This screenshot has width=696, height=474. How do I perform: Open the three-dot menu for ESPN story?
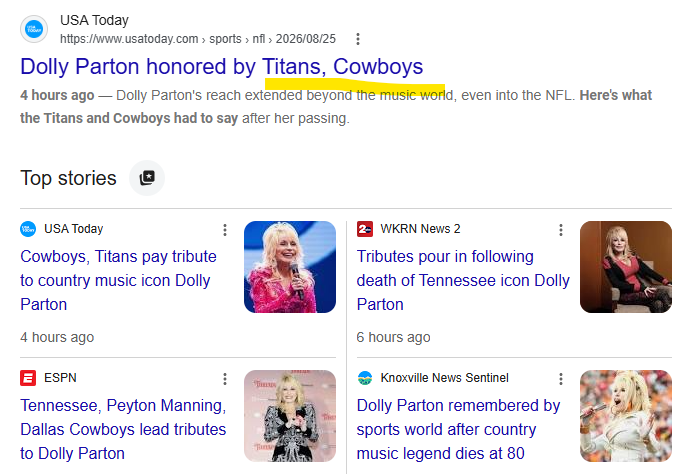(x=225, y=379)
